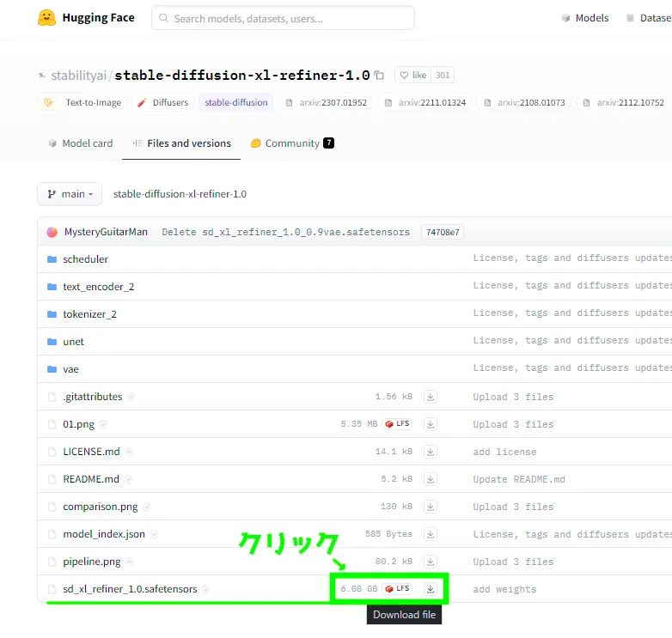The width and height of the screenshot is (672, 638).
Task: Open the latest commit message link
Action: pyautogui.click(x=286, y=232)
